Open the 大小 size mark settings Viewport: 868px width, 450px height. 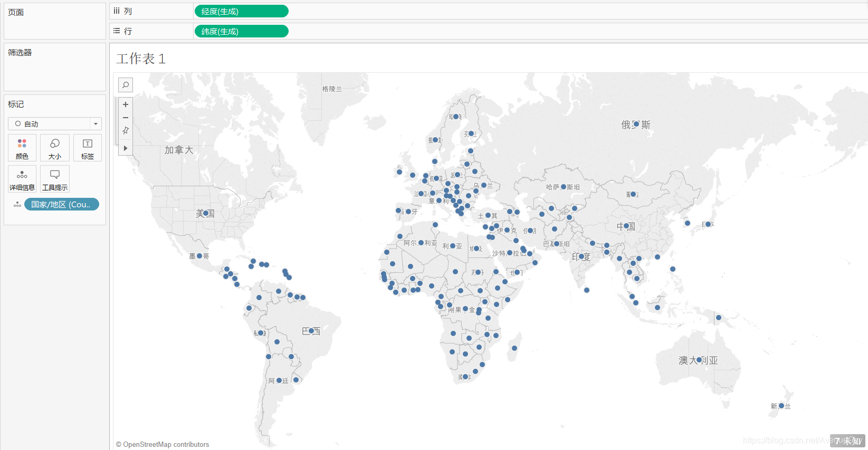pyautogui.click(x=55, y=148)
